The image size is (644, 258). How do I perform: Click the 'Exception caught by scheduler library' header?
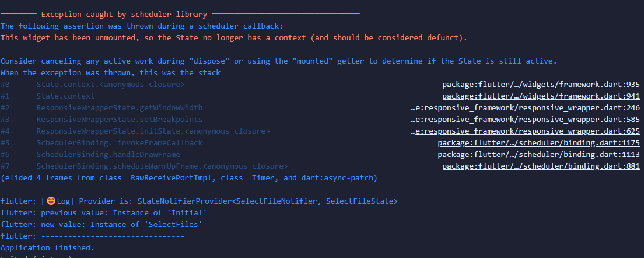(124, 15)
